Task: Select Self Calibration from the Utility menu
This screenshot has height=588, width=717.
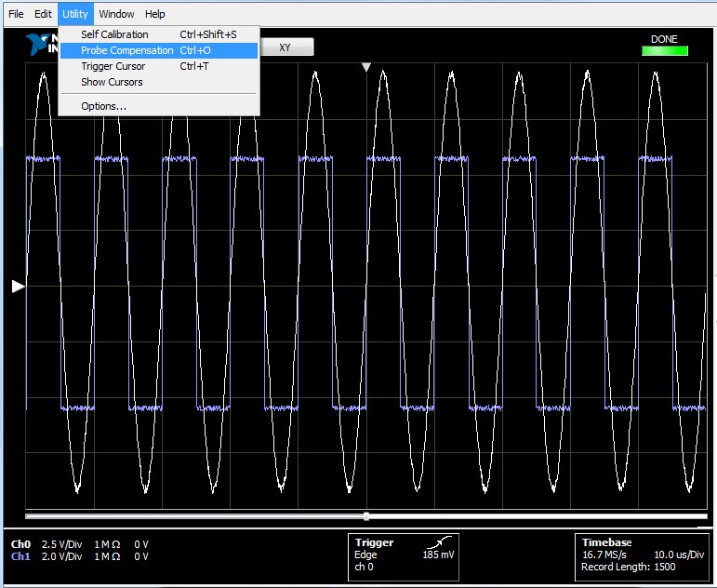Action: pos(114,34)
